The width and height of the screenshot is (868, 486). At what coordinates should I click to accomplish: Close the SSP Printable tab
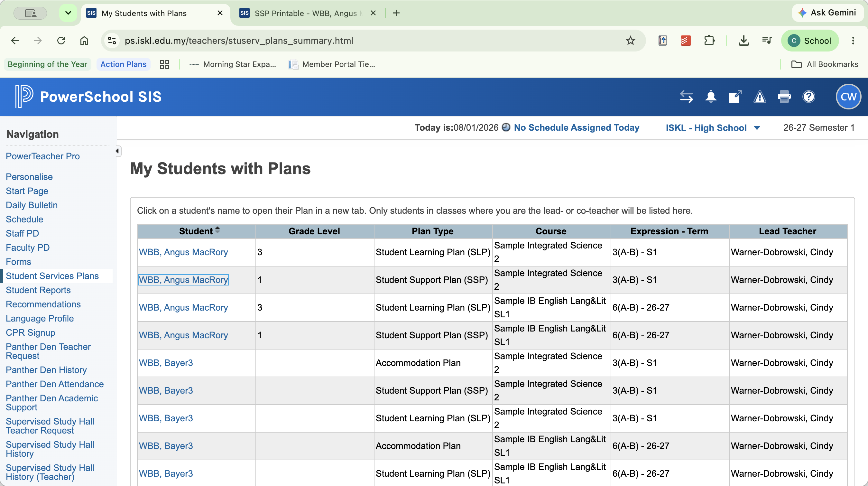coord(373,13)
